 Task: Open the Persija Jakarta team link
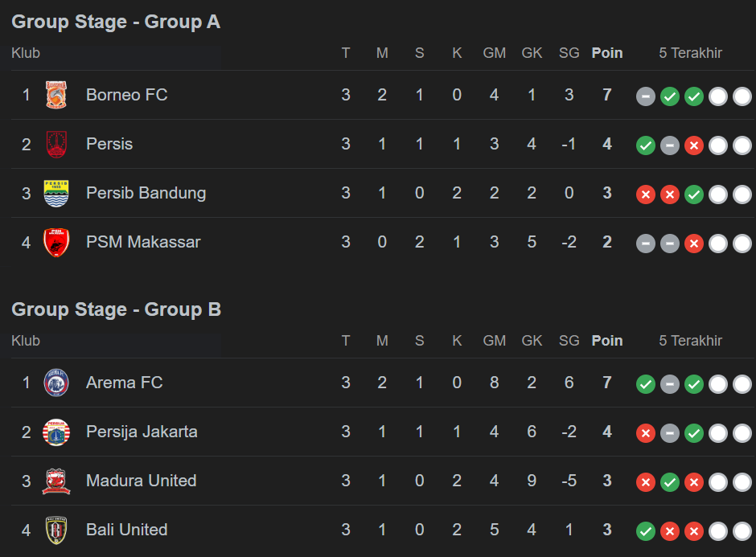(142, 432)
